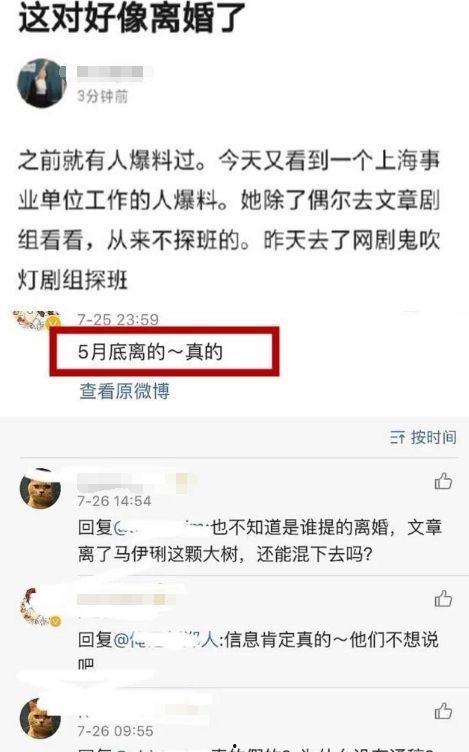Tap the post body text mentioning 鬼吹灯剧组
This screenshot has width=469, height=752.
(x=229, y=220)
